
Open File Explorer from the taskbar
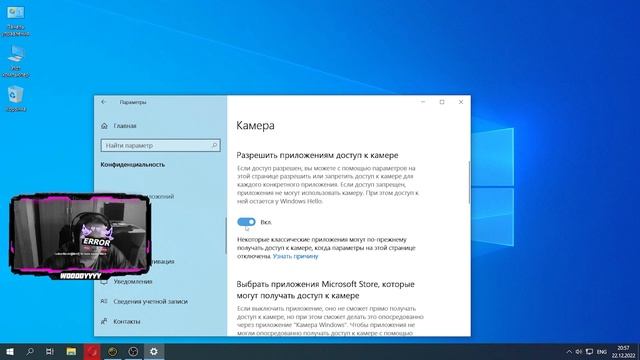click(x=71, y=351)
